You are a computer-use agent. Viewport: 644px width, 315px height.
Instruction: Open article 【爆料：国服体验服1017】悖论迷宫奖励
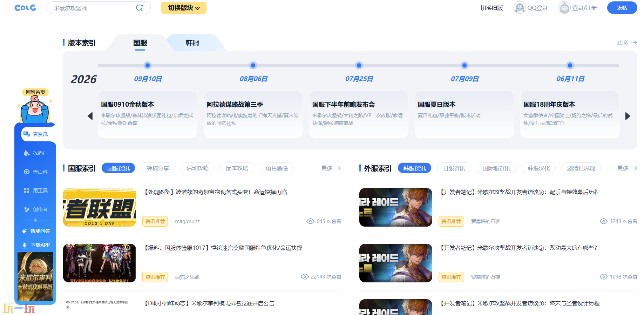[223, 248]
